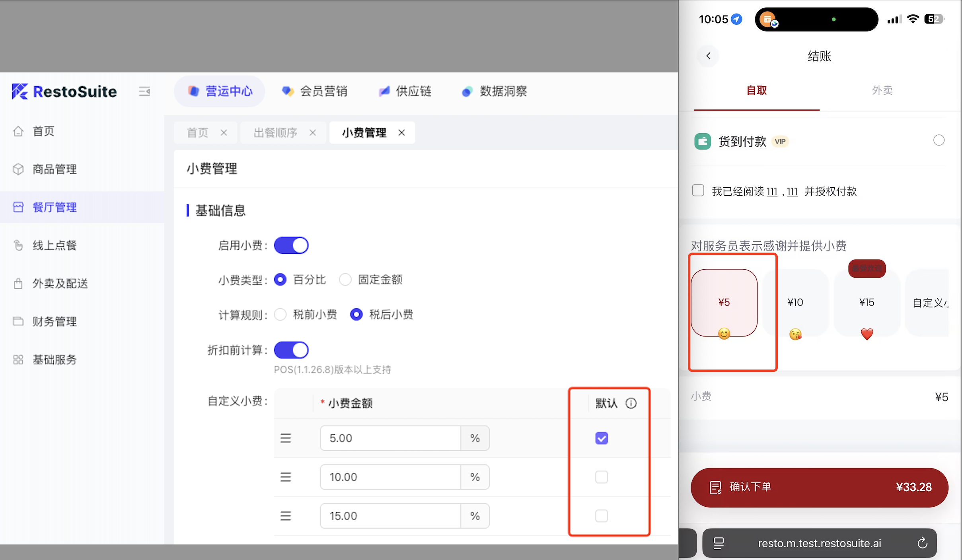
Task: Click the 15.00 tip amount field
Action: [390, 516]
